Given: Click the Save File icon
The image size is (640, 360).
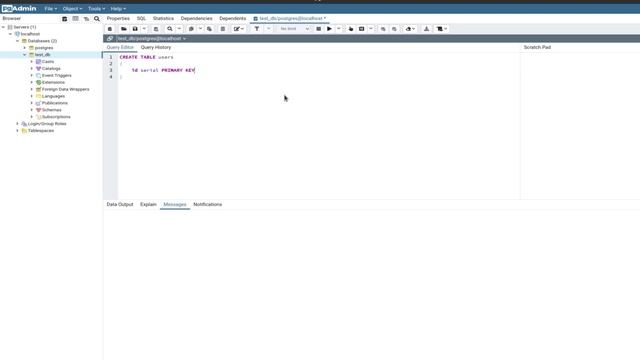Looking at the screenshot, I should coord(135,29).
